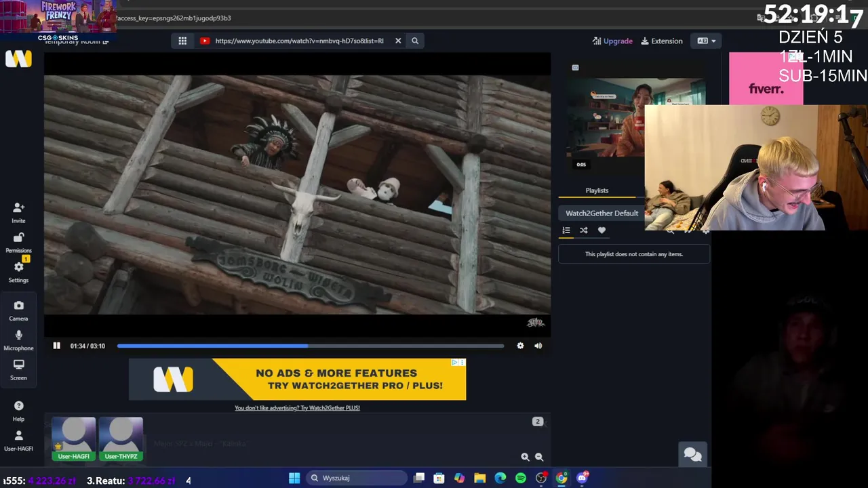Open Task View on the taskbar
Screen dimensions: 868x488
click(x=419, y=478)
